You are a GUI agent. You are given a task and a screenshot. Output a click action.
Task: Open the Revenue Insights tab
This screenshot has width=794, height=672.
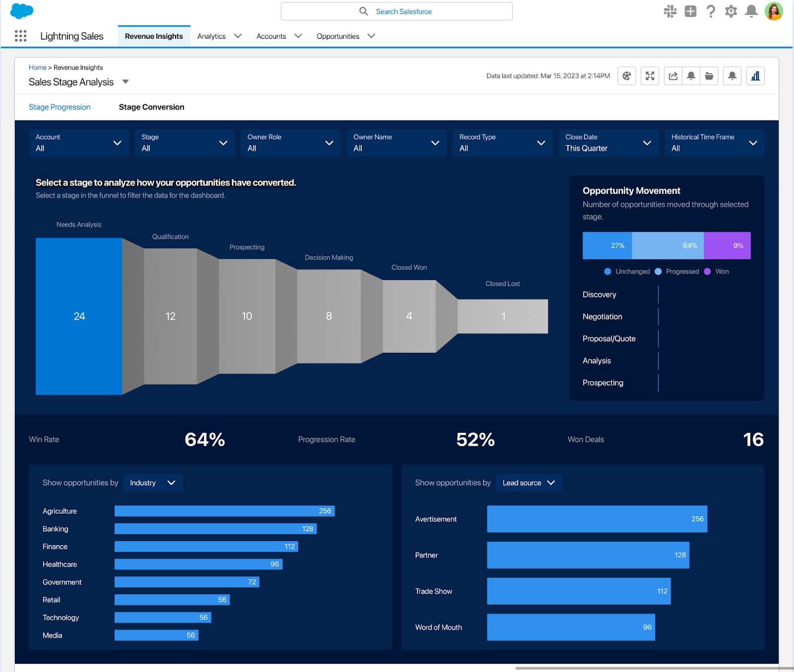154,36
